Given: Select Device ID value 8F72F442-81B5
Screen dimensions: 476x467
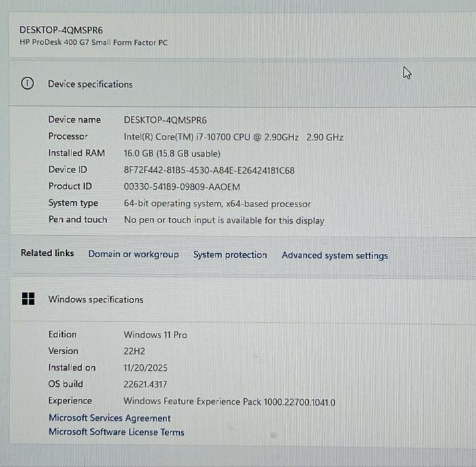Looking at the screenshot, I should [x=209, y=170].
